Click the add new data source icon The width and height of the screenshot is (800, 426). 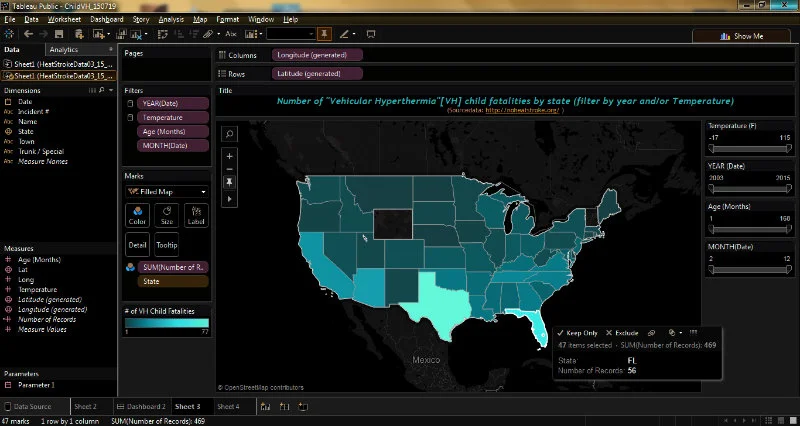tap(79, 34)
